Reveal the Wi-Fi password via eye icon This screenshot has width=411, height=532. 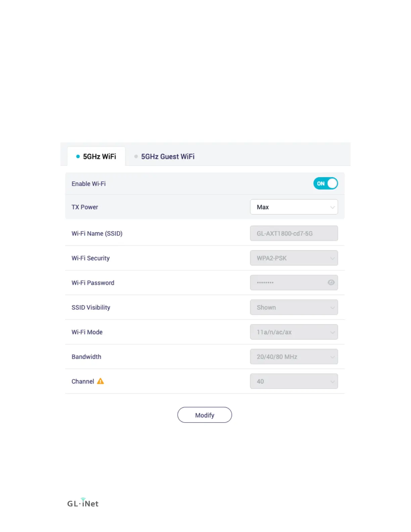pos(331,282)
